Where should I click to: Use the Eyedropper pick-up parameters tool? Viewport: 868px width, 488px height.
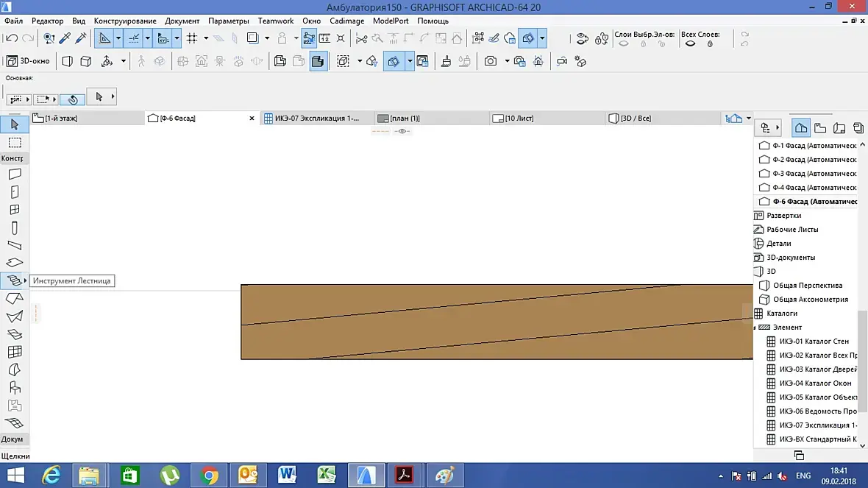point(65,38)
